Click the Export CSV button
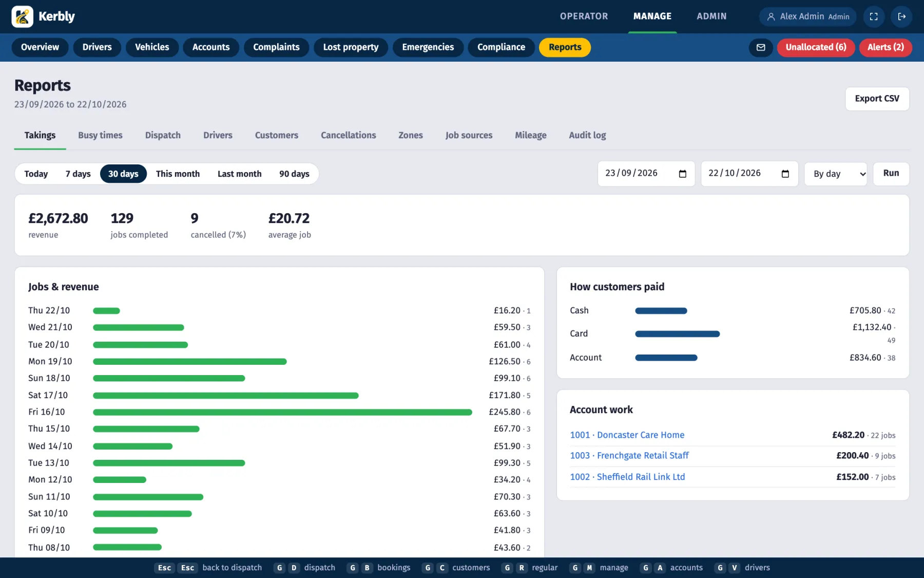This screenshot has width=924, height=578. [x=877, y=99]
